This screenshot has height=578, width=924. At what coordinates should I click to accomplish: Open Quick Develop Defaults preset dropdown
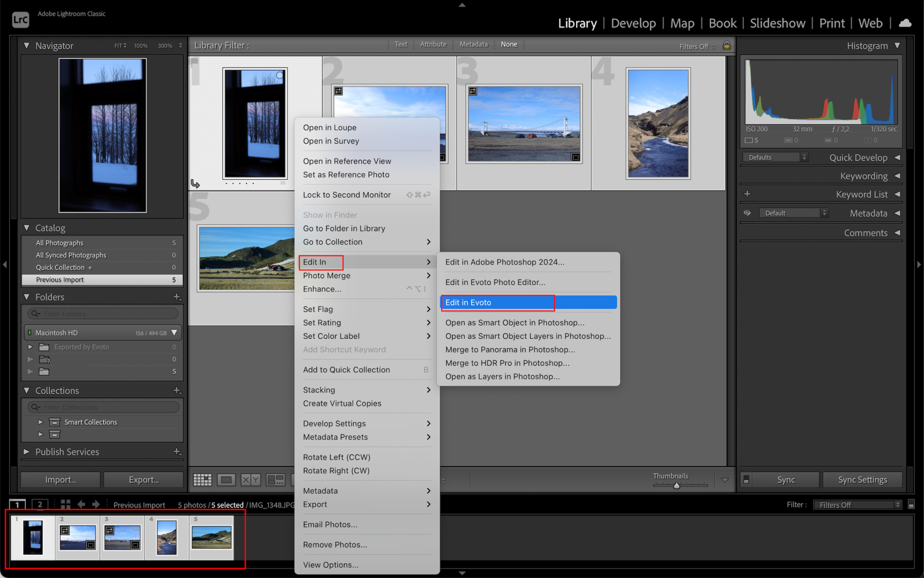775,157
